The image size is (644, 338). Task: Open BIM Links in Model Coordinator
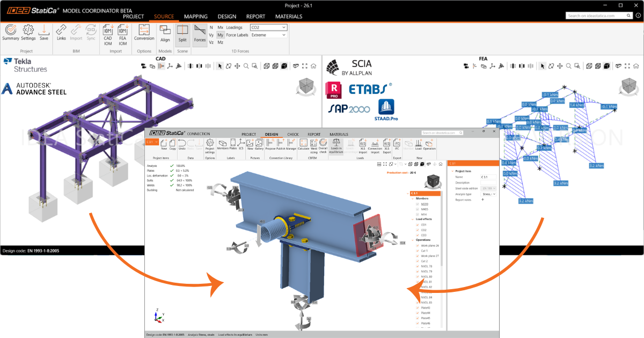(61, 32)
